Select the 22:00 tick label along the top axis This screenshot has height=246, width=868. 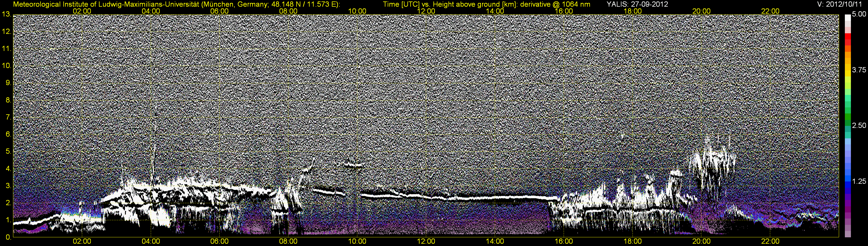tap(770, 11)
